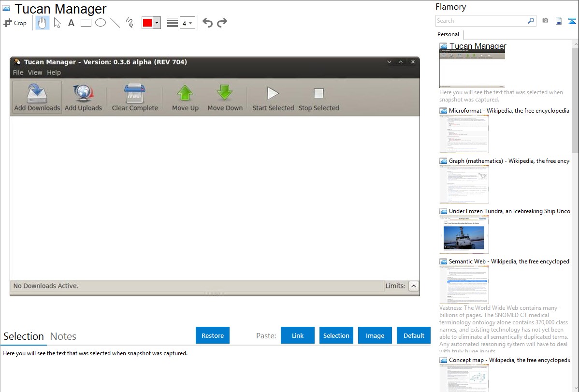This screenshot has width=579, height=392.
Task: Click Add Uploads in Tucan toolbar
Action: coord(83,97)
